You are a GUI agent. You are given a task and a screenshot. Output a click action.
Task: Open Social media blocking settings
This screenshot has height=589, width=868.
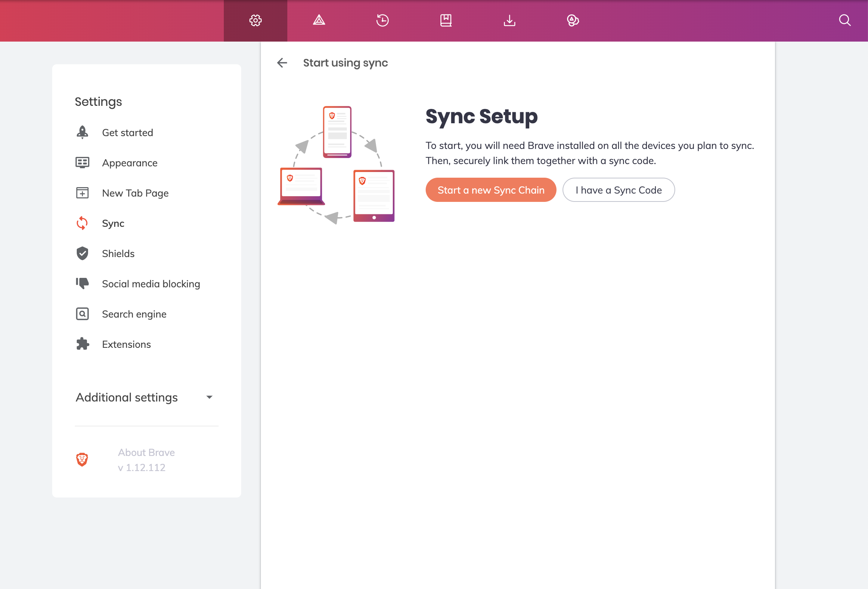point(151,284)
